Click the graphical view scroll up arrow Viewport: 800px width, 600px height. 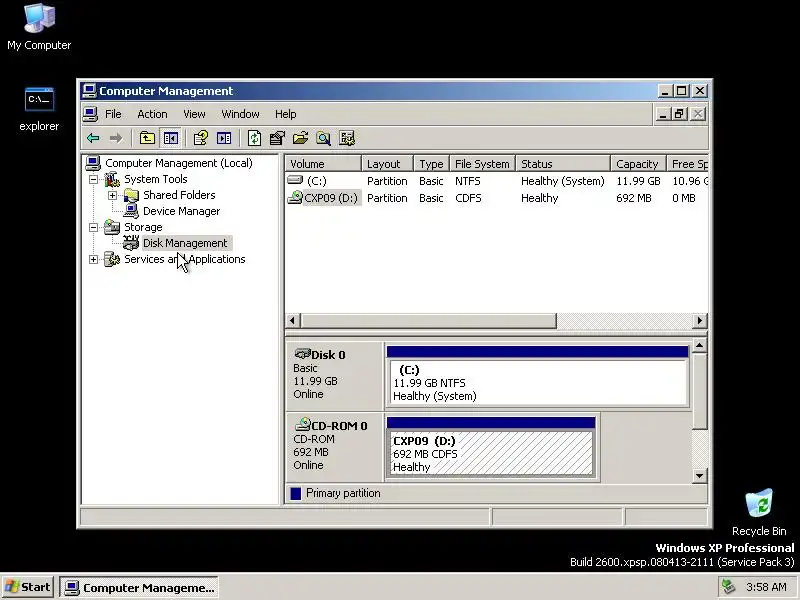coord(699,345)
